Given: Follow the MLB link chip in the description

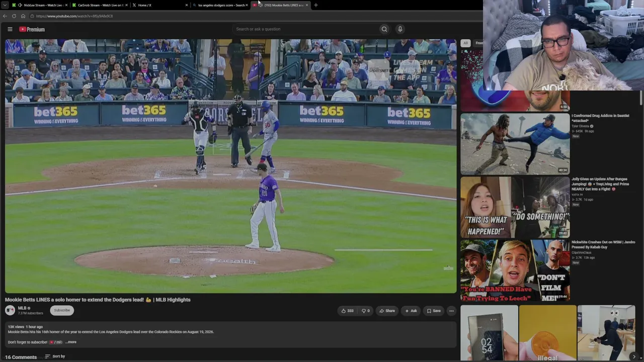Looking at the screenshot, I should click(55, 342).
